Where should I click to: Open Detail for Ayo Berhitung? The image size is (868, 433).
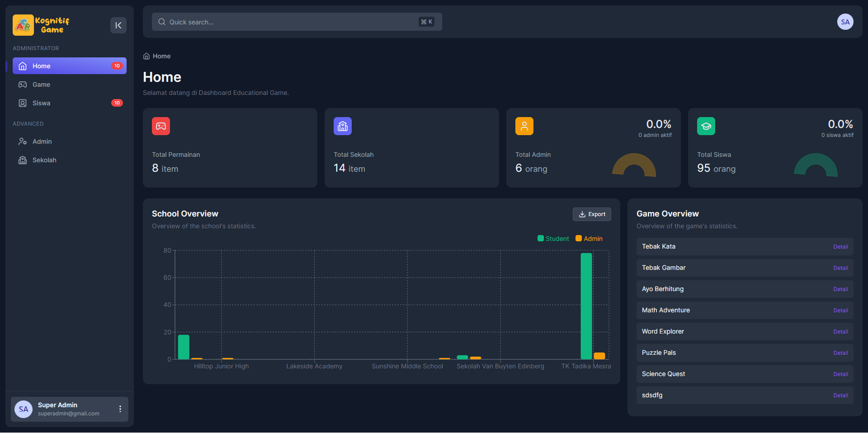pyautogui.click(x=840, y=289)
